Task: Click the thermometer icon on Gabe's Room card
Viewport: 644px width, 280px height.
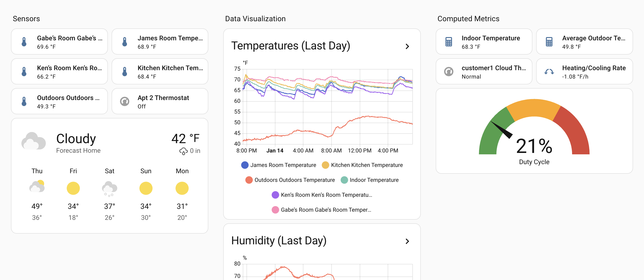Action: pos(24,41)
